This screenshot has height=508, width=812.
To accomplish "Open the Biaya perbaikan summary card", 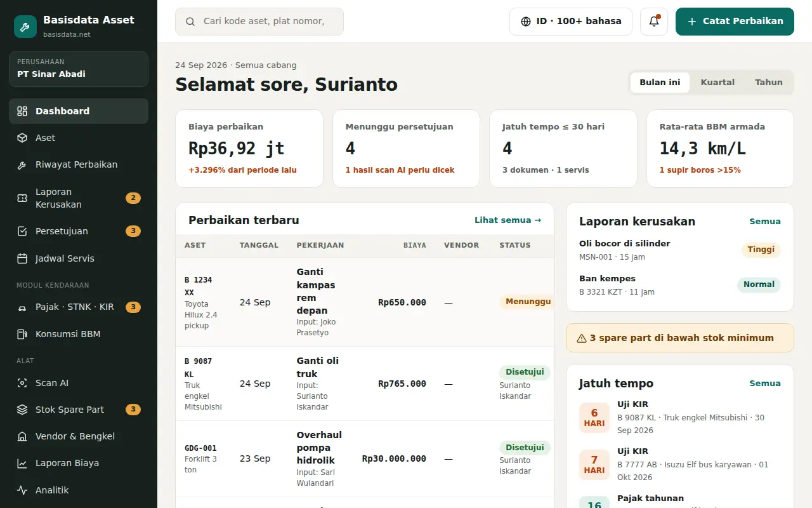I will coord(249,149).
